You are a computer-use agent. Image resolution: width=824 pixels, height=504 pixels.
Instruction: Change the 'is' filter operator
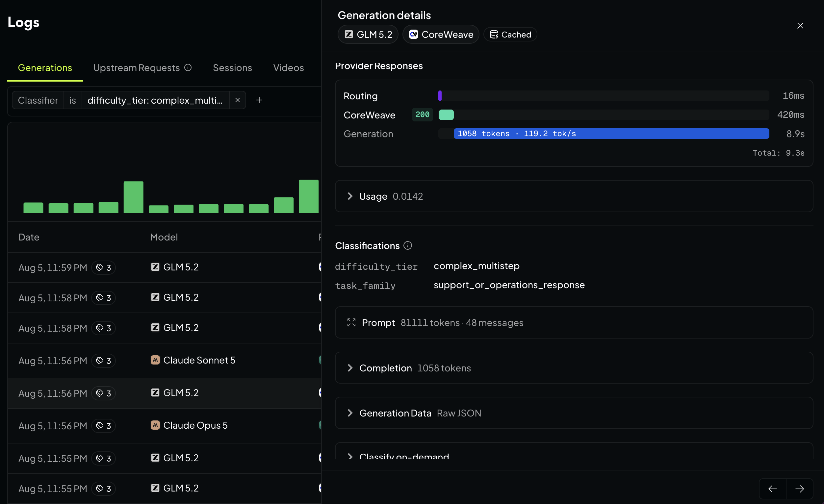73,100
